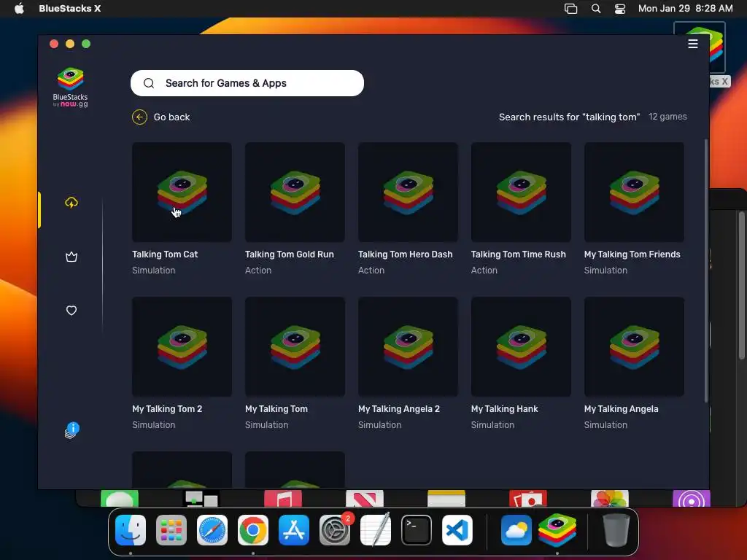This screenshot has height=560, width=747.
Task: Open BlueStacks X menu in menu bar
Action: click(69, 9)
